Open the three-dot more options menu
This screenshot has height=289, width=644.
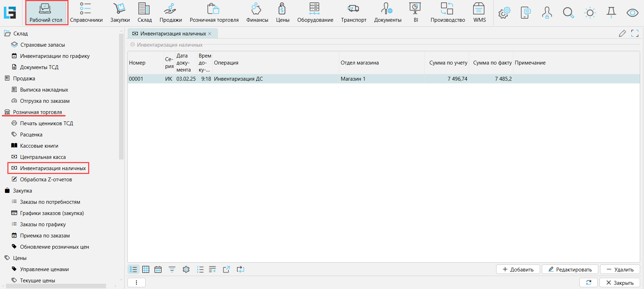coord(137,282)
